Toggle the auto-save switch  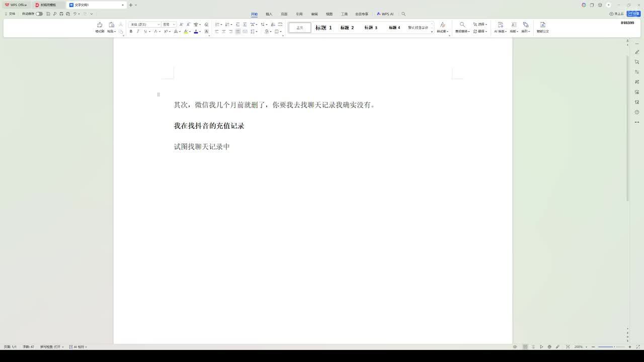39,14
